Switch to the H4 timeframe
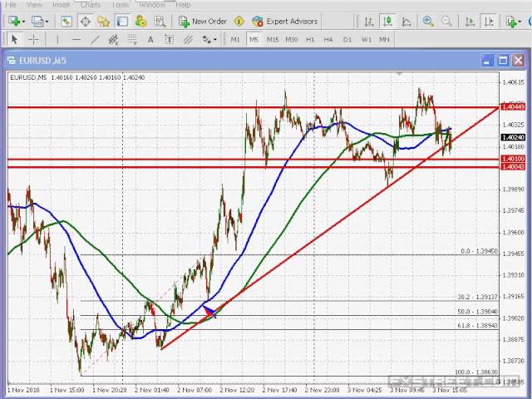 328,40
